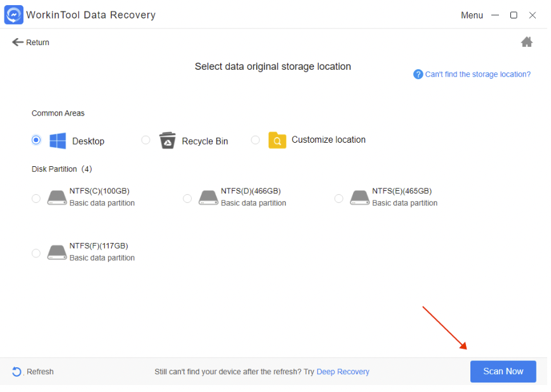Click the NTFS(C) drive icon

(x=56, y=198)
